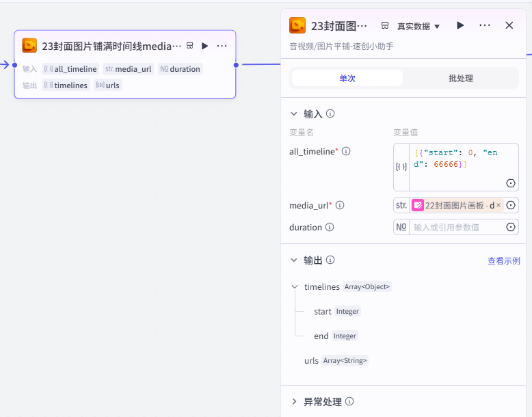
Task: Switch to the 批处理 tab
Action: click(x=460, y=79)
